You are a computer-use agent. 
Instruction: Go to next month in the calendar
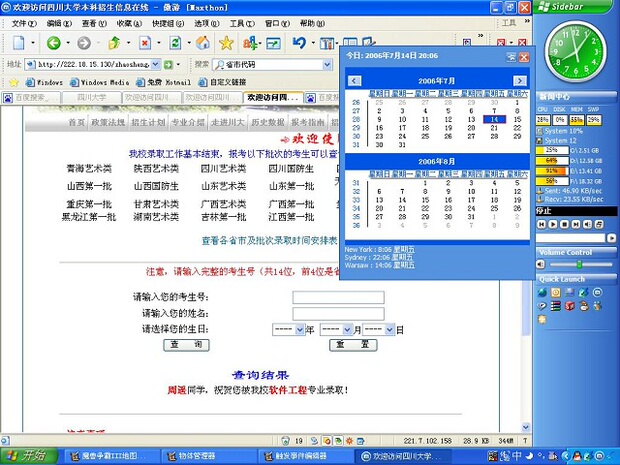[x=520, y=81]
